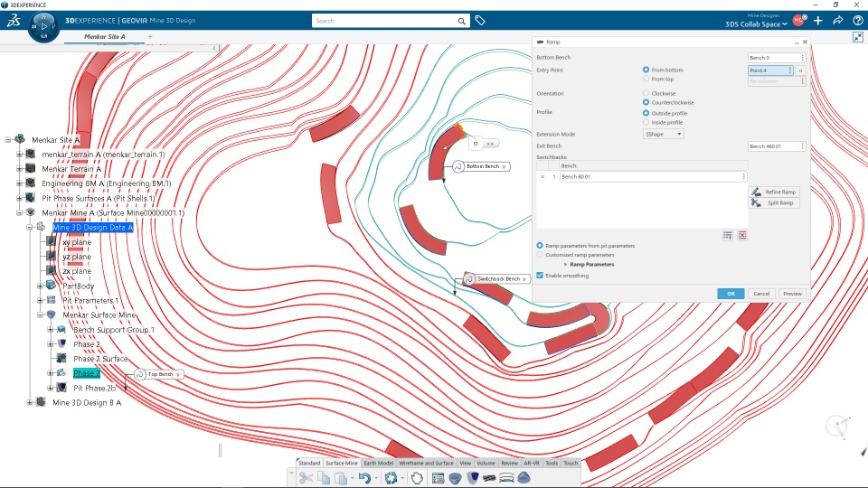This screenshot has height=488, width=868.
Task: Click the Undo arrow icon
Action: pyautogui.click(x=364, y=478)
